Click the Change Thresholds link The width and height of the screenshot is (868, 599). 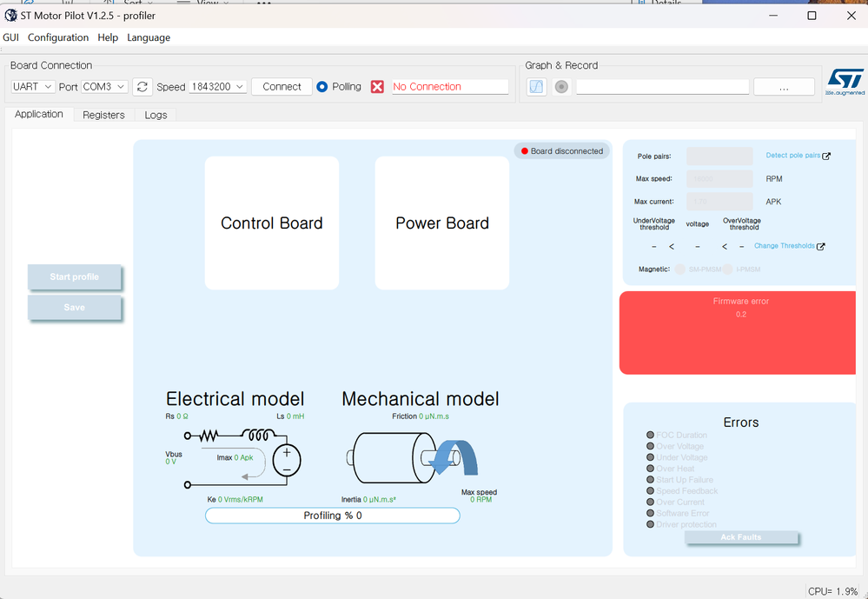click(x=784, y=246)
